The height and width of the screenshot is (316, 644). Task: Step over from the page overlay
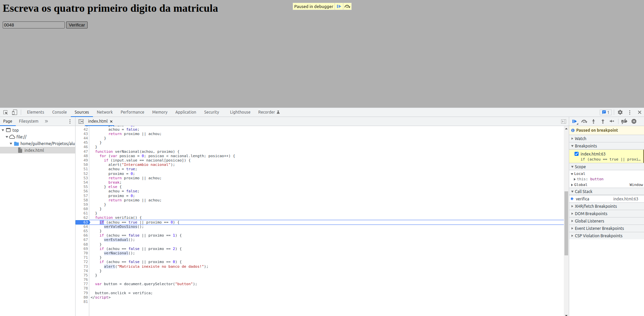click(347, 6)
